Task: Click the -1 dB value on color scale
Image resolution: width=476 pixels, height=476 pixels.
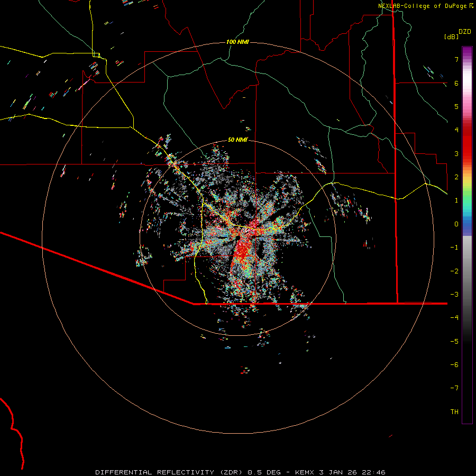Action: coord(454,248)
